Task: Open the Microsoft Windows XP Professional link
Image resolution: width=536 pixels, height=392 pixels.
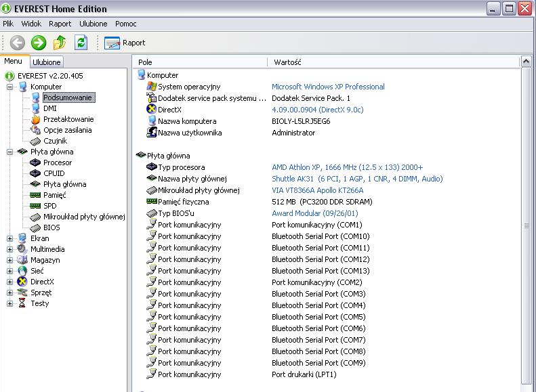Action: (328, 87)
